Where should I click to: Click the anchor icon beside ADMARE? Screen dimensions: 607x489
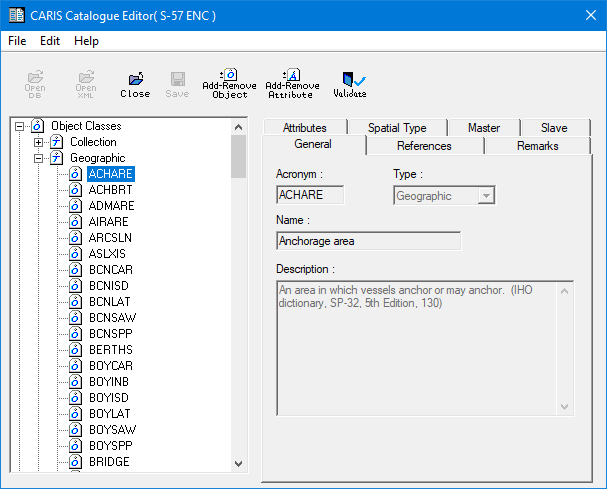[x=75, y=206]
